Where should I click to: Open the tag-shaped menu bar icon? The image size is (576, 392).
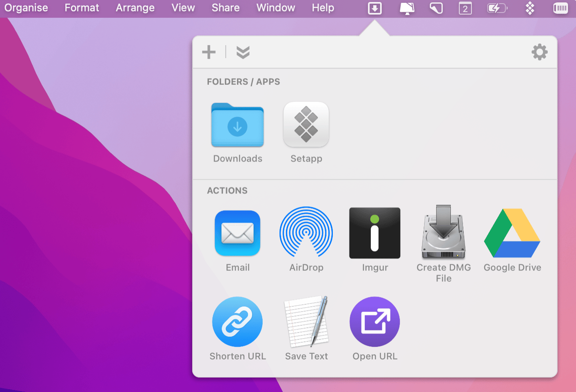click(436, 8)
